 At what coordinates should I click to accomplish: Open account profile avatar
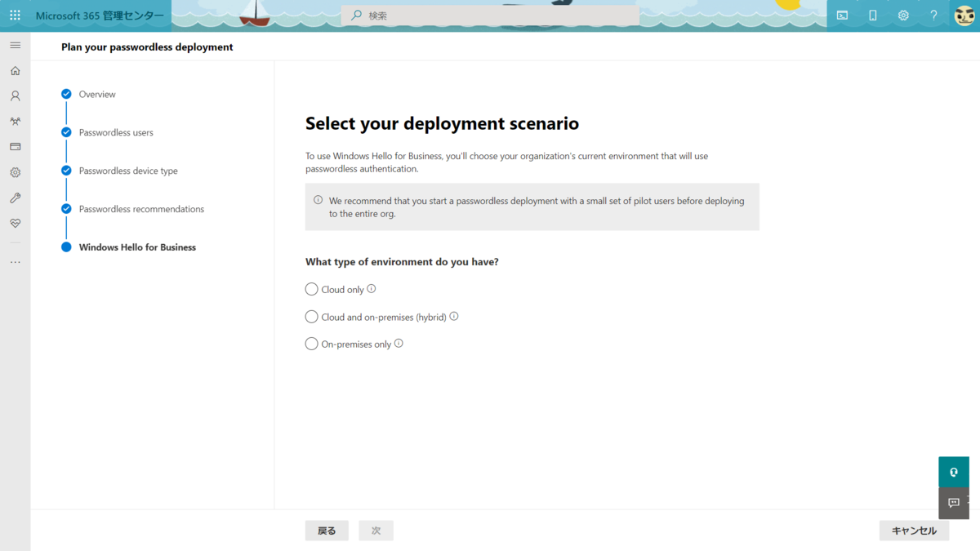pos(964,16)
